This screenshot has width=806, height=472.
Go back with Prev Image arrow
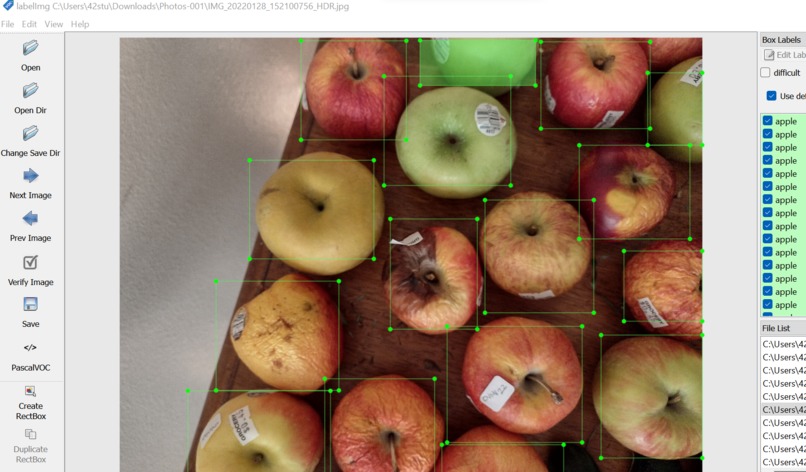30,219
